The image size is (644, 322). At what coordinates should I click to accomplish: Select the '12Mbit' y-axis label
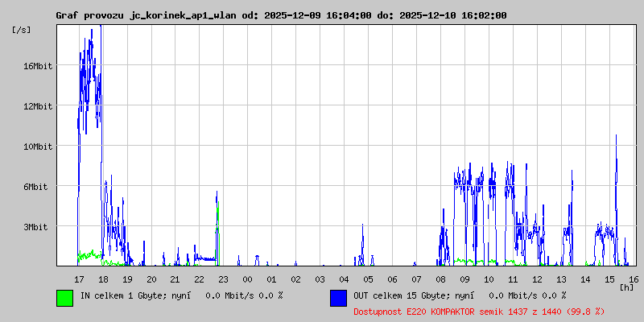pos(38,106)
